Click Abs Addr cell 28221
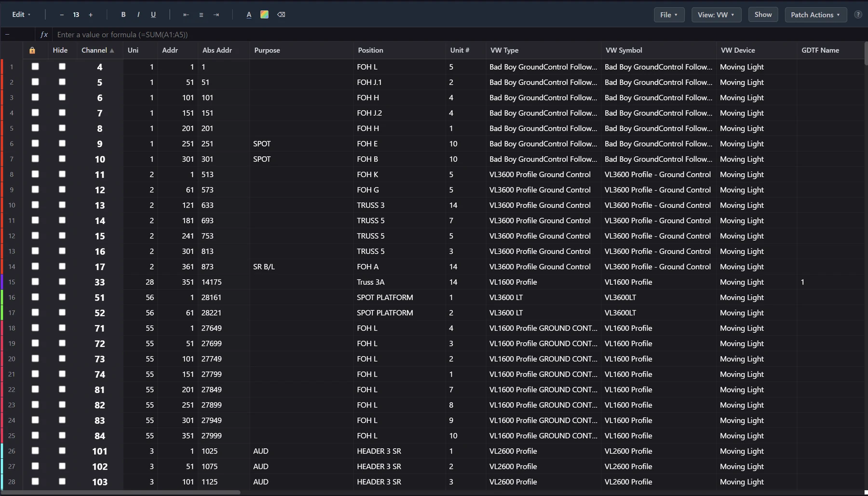The height and width of the screenshot is (496, 868). coord(224,313)
